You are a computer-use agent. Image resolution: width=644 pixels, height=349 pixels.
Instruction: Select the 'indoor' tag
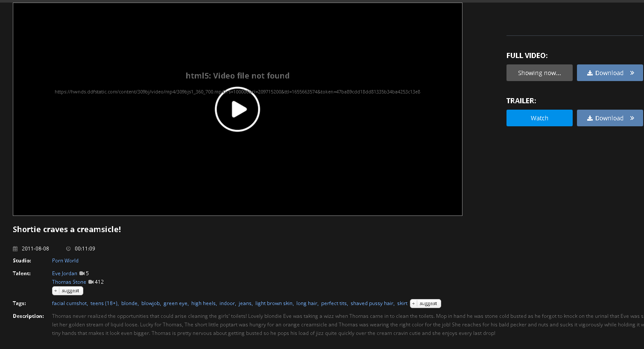pos(227,303)
